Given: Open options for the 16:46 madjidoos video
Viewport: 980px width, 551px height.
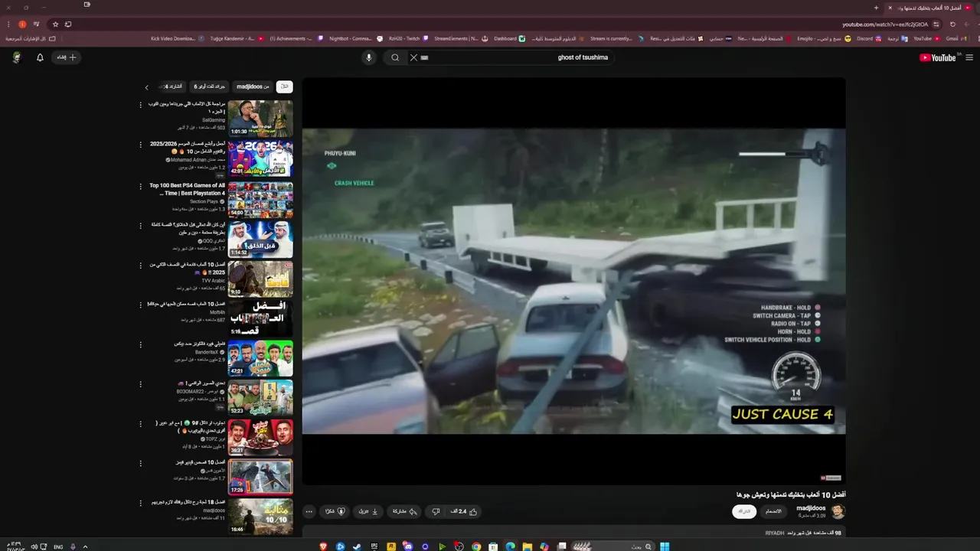Looking at the screenshot, I should click(140, 504).
